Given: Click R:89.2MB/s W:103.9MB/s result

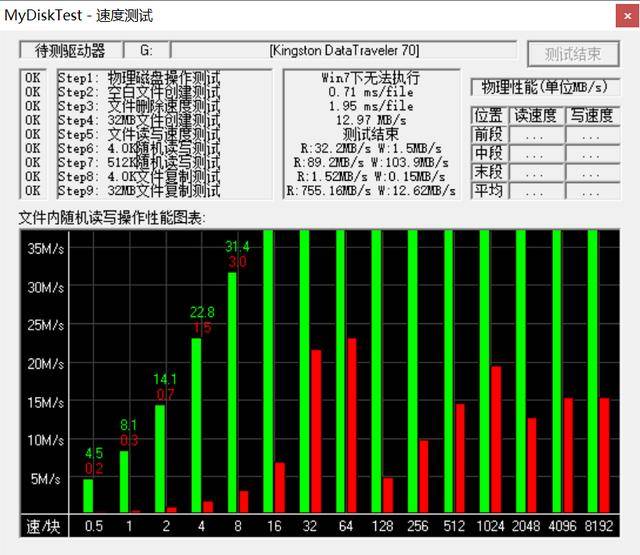Looking at the screenshot, I should [371, 162].
